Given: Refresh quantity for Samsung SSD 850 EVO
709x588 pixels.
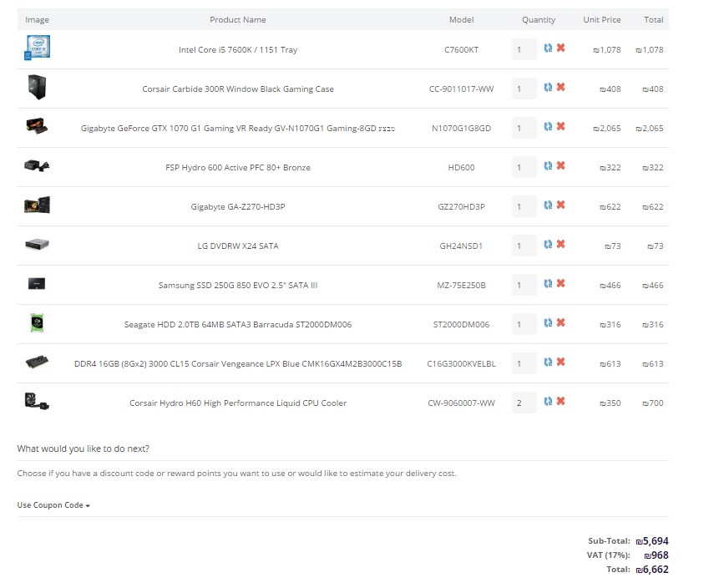Looking at the screenshot, I should (x=548, y=284).
